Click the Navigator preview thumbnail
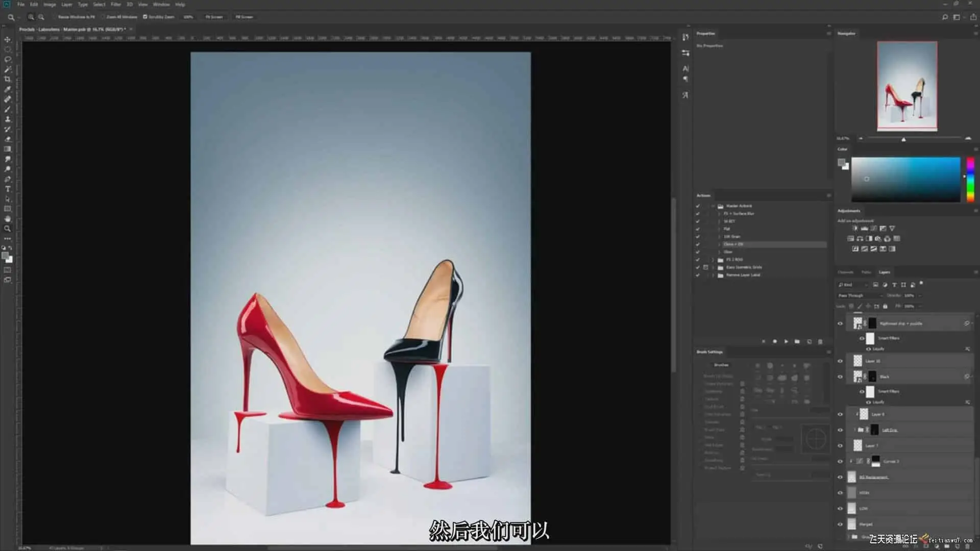Viewport: 980px width, 551px height. pyautogui.click(x=907, y=86)
